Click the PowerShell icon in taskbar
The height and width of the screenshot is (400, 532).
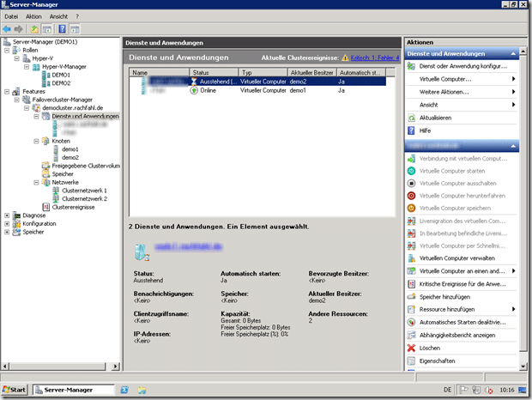124,390
